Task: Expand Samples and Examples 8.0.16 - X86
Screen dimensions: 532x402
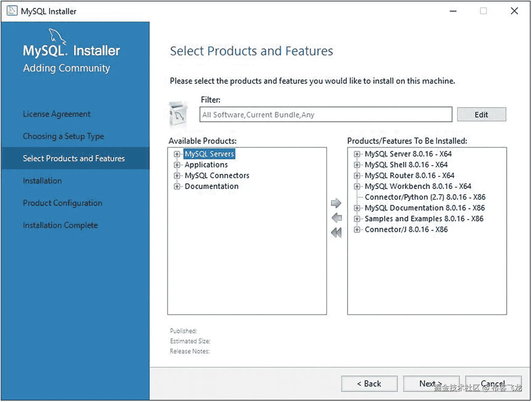Action: pos(357,219)
